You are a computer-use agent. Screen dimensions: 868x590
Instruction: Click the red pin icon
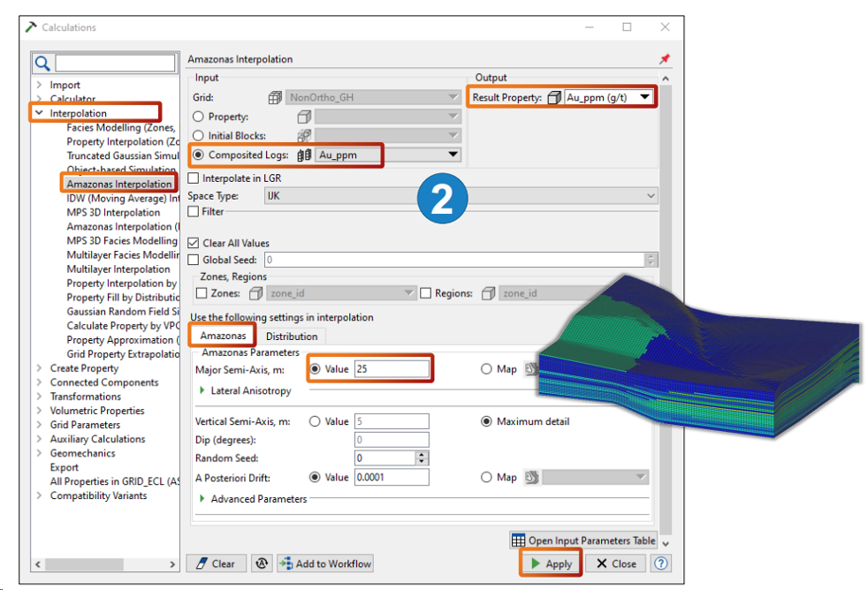665,58
